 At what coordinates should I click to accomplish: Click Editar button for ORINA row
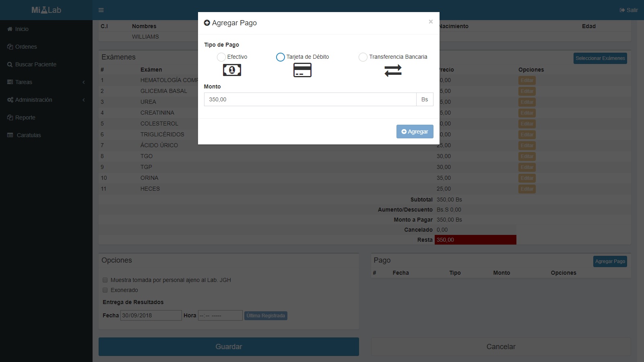pyautogui.click(x=527, y=178)
